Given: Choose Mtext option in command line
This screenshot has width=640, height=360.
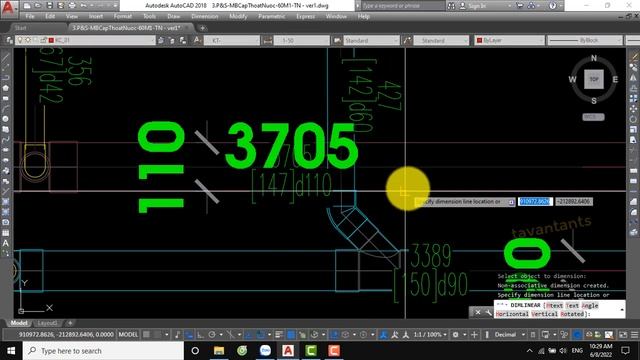Looking at the screenshot, I should [554, 305].
